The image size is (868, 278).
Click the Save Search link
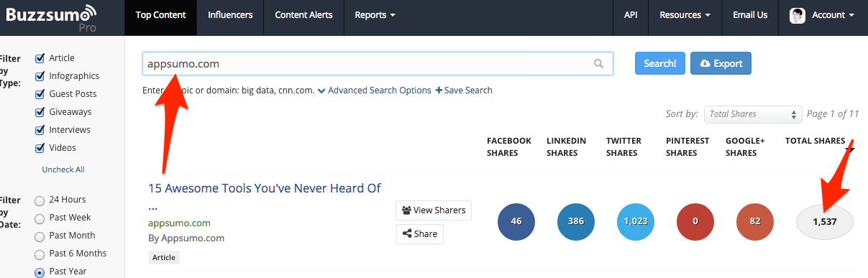(x=464, y=91)
